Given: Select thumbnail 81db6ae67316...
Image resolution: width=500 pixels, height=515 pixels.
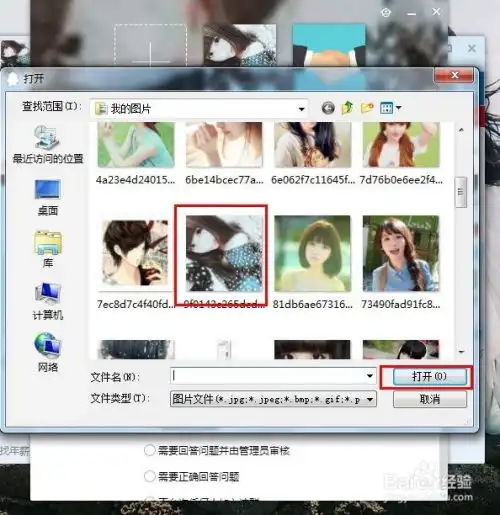Looking at the screenshot, I should [x=313, y=253].
